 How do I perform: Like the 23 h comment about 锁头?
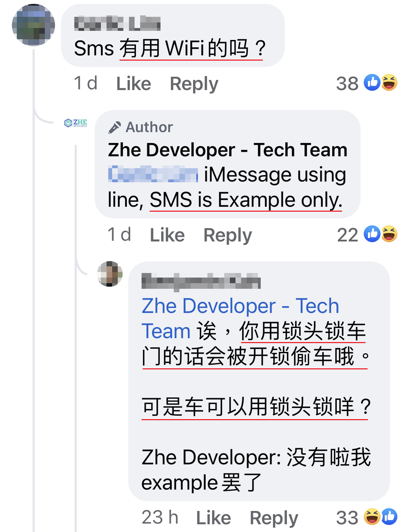coord(213,518)
